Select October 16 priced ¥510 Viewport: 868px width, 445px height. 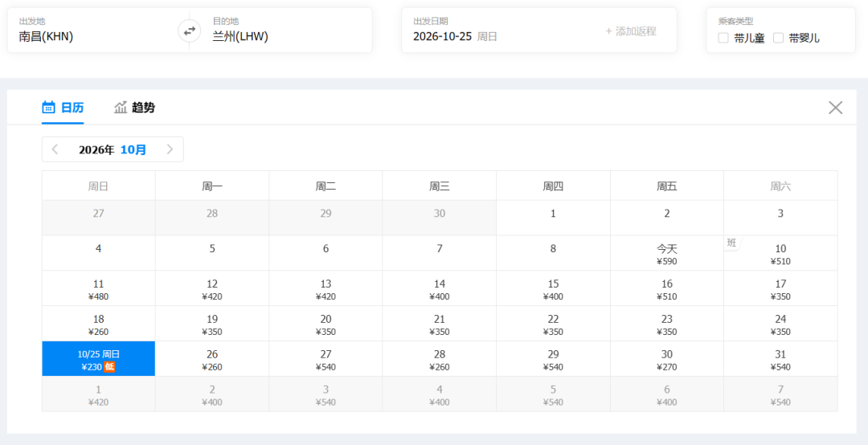tap(667, 288)
